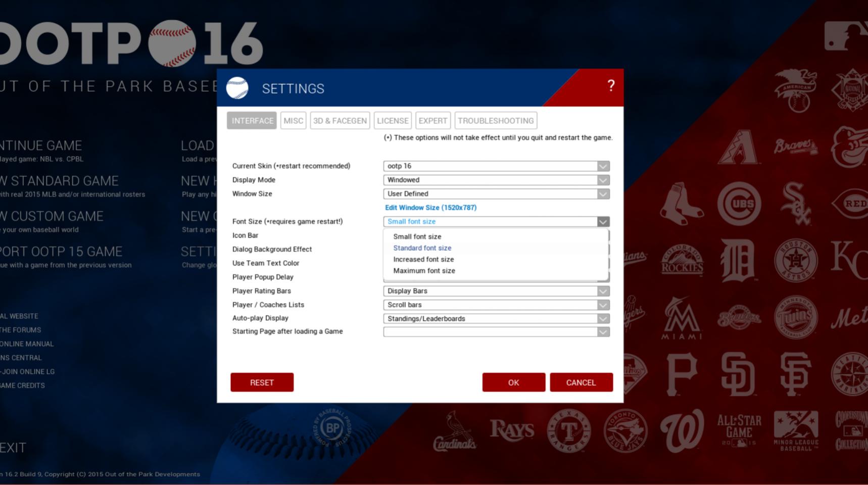
Task: Click the All-Star Game logo
Action: [x=739, y=430]
